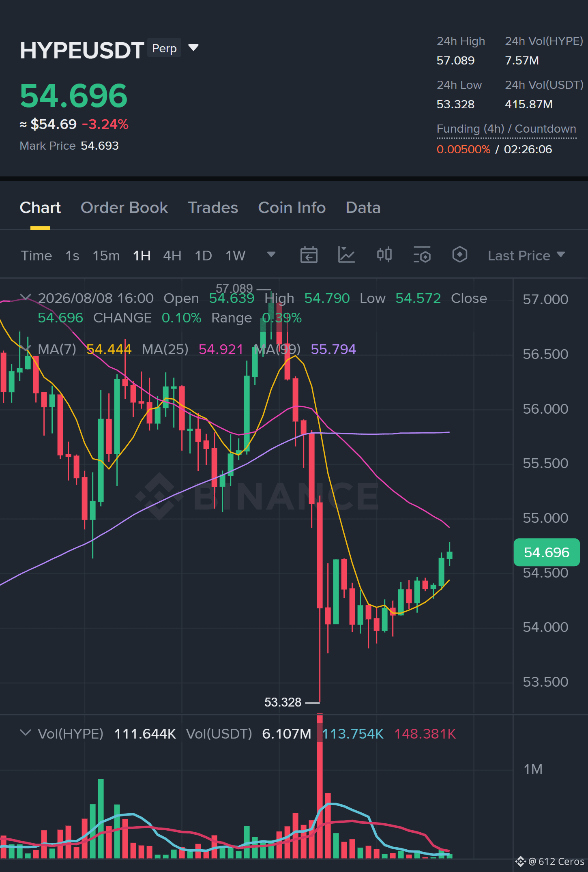Click the MA(99) value 55.794
Image resolution: width=588 pixels, height=872 pixels.
click(x=333, y=349)
